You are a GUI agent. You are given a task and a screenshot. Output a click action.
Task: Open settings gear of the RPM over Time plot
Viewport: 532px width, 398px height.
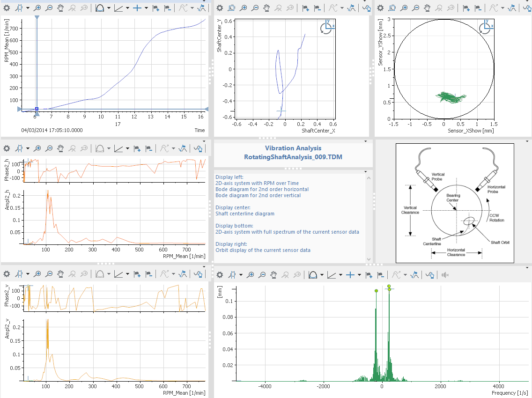7,8
